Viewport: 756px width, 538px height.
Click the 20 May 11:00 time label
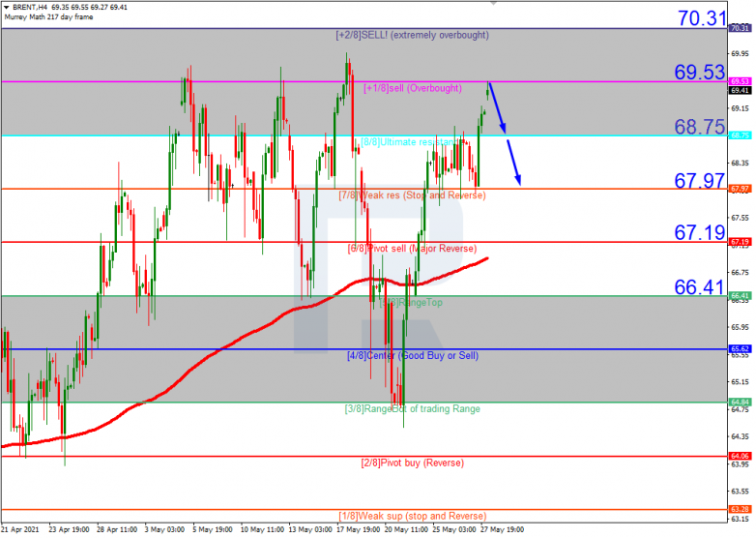[x=406, y=529]
